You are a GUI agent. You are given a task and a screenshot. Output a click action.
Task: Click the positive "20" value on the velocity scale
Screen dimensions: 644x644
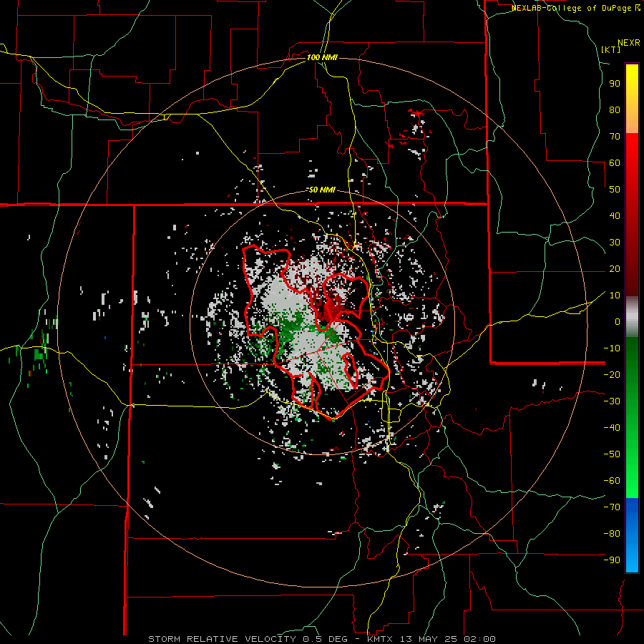pyautogui.click(x=615, y=268)
